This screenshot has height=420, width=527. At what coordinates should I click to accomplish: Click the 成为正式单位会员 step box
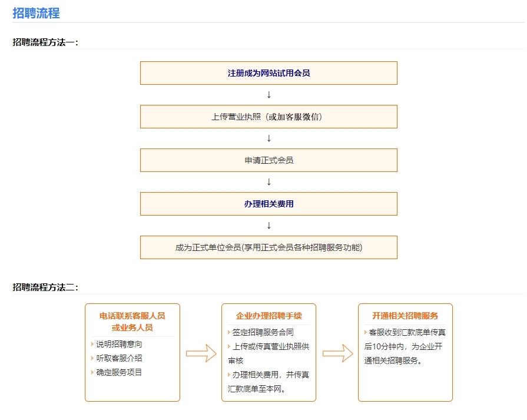(x=269, y=247)
